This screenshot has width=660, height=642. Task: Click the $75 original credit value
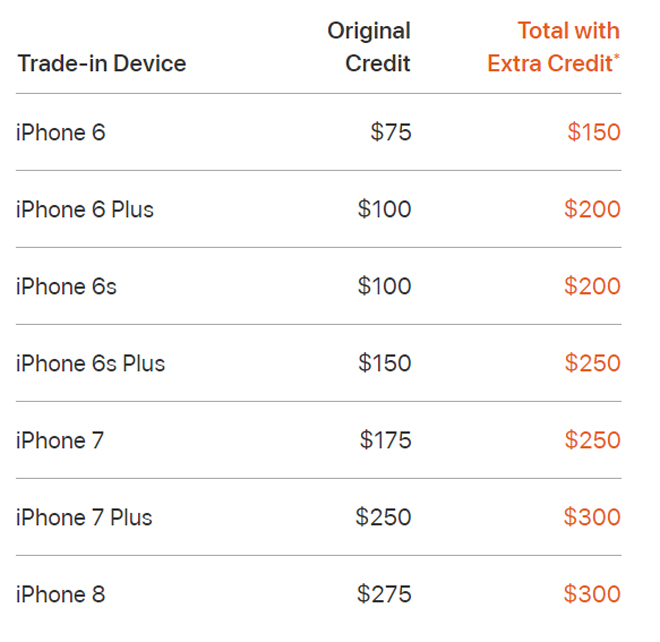tap(391, 132)
